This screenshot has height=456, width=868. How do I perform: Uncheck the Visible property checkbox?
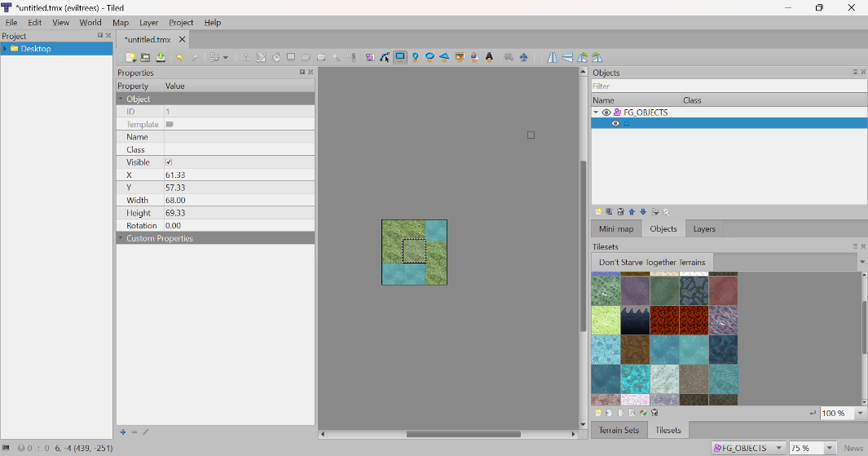click(169, 162)
